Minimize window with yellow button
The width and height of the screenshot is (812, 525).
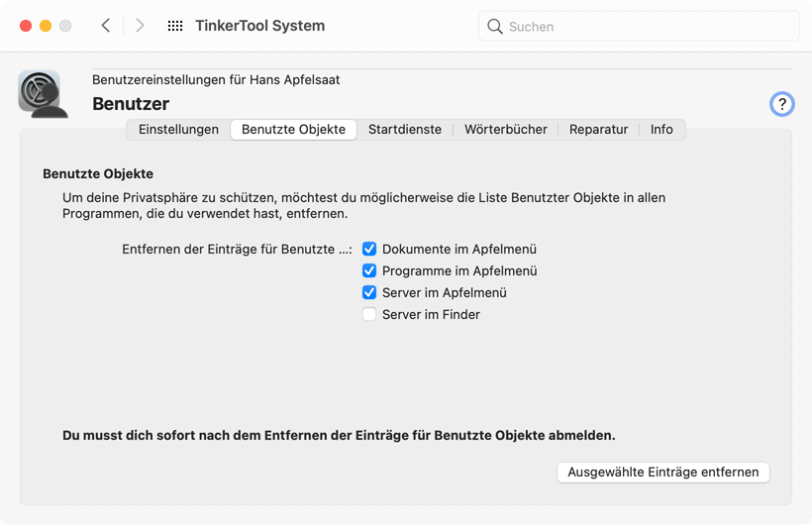(46, 26)
